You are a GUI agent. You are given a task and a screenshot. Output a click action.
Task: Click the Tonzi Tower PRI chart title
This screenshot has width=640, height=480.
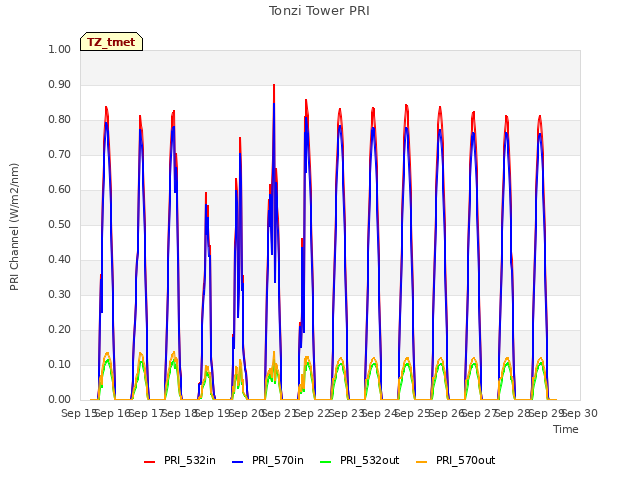319,11
